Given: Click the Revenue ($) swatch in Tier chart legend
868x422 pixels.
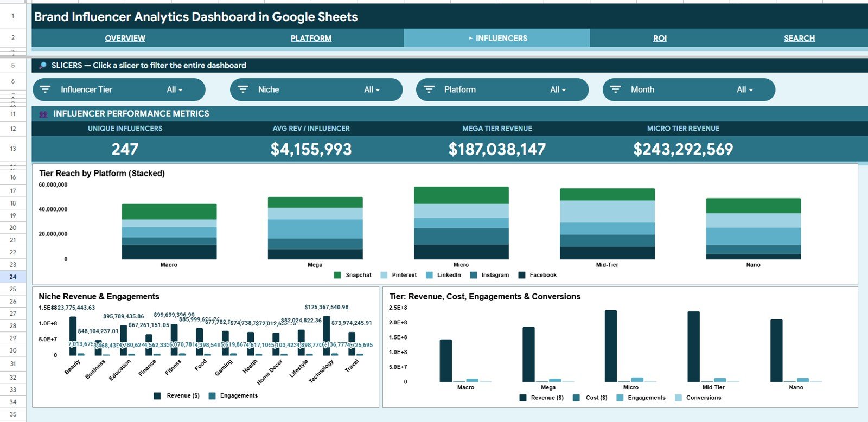Looking at the screenshot, I should pyautogui.click(x=523, y=398).
